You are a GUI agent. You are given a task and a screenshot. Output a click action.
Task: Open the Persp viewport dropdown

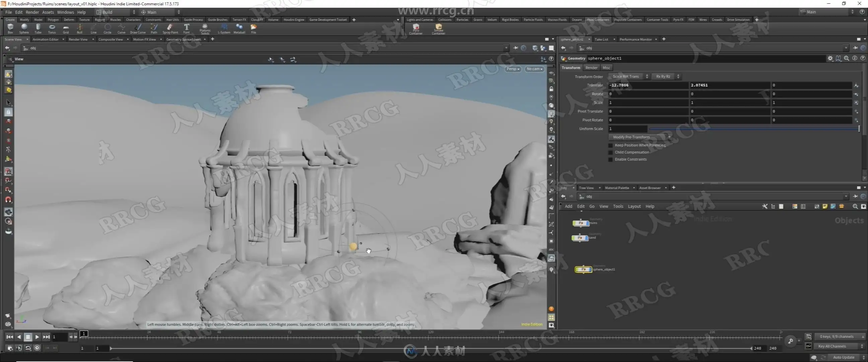pyautogui.click(x=513, y=69)
